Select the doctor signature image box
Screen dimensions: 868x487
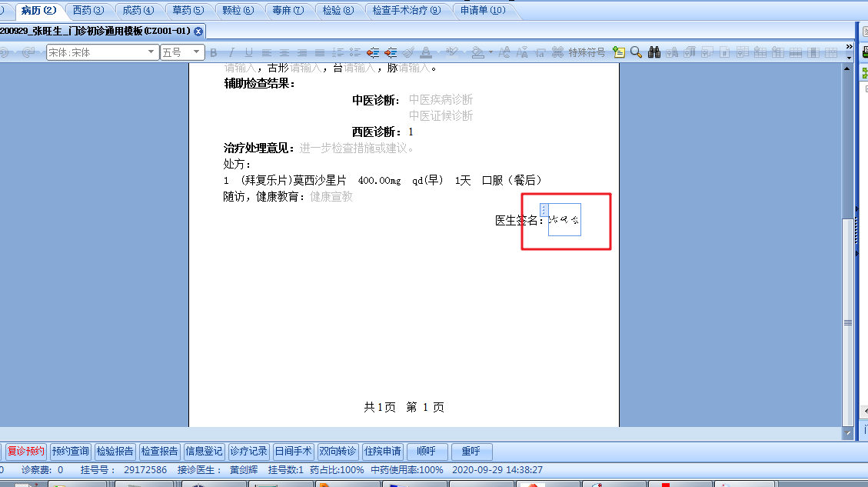(x=564, y=220)
